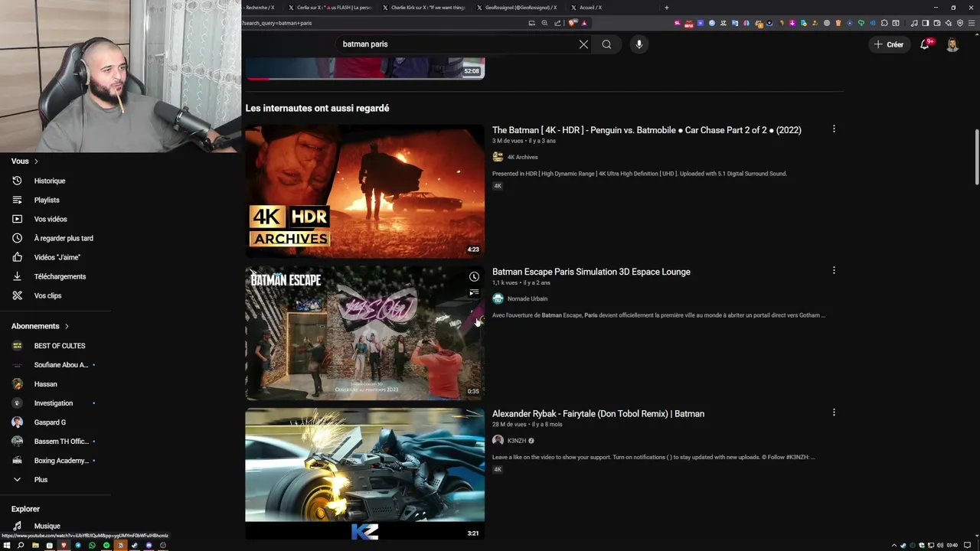Open browser zoom icon in address bar
This screenshot has width=980, height=551.
(544, 23)
